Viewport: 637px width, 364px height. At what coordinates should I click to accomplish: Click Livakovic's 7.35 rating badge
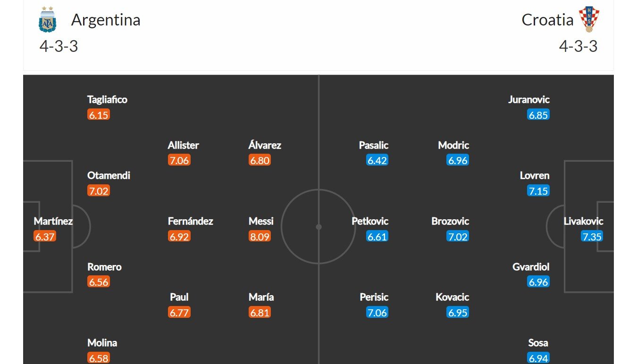(592, 236)
